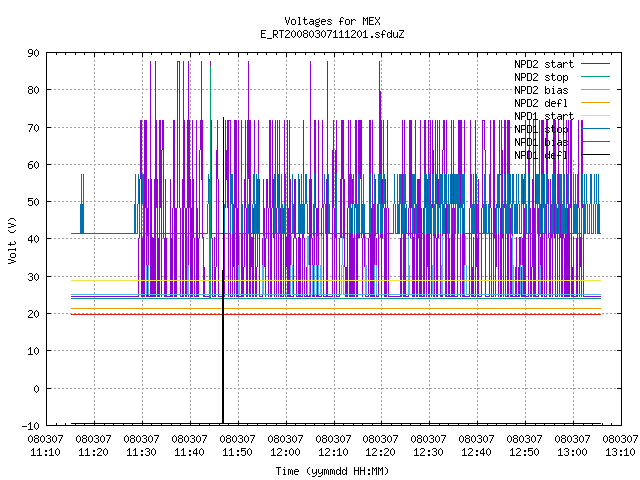Click the NPD1 defl legend label
This screenshot has height=480, width=640.
tap(541, 156)
